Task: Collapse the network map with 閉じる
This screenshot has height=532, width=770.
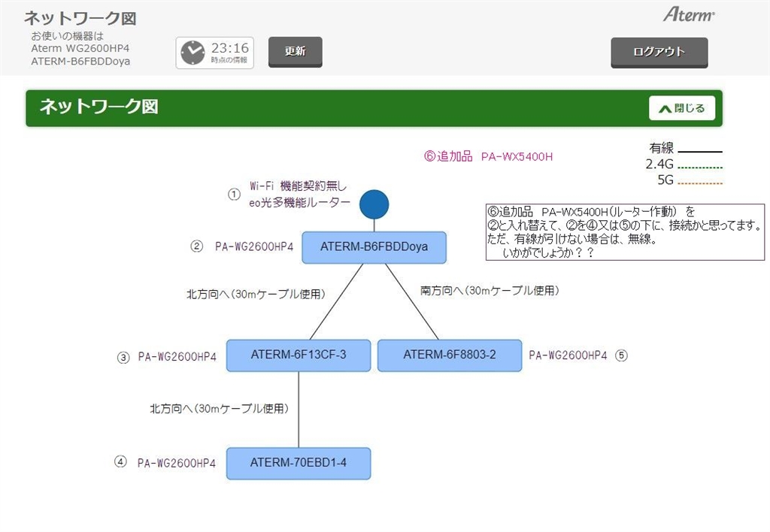Action: (681, 108)
